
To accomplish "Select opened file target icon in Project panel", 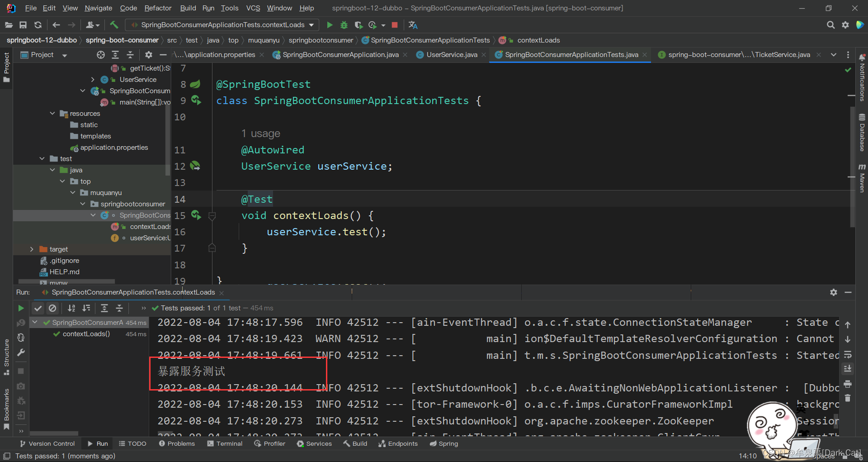I will (x=101, y=55).
